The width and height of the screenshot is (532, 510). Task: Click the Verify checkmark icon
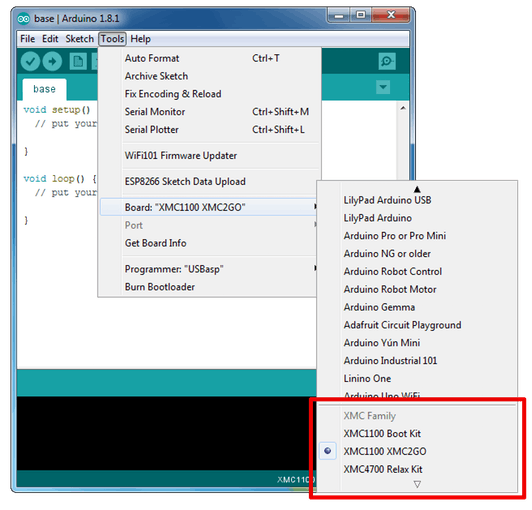coord(30,62)
